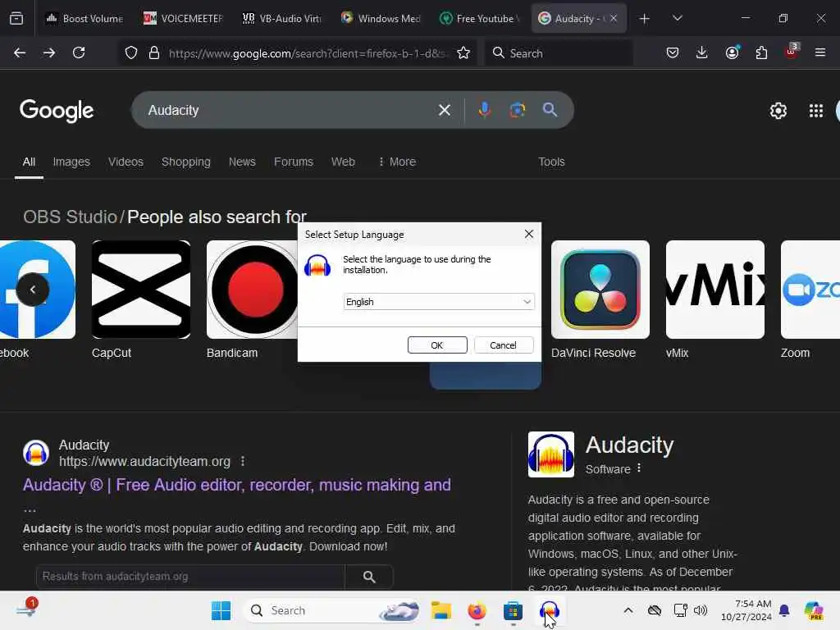Open Bandicam suggestion card
Screen dimensions: 840x630
click(x=252, y=300)
